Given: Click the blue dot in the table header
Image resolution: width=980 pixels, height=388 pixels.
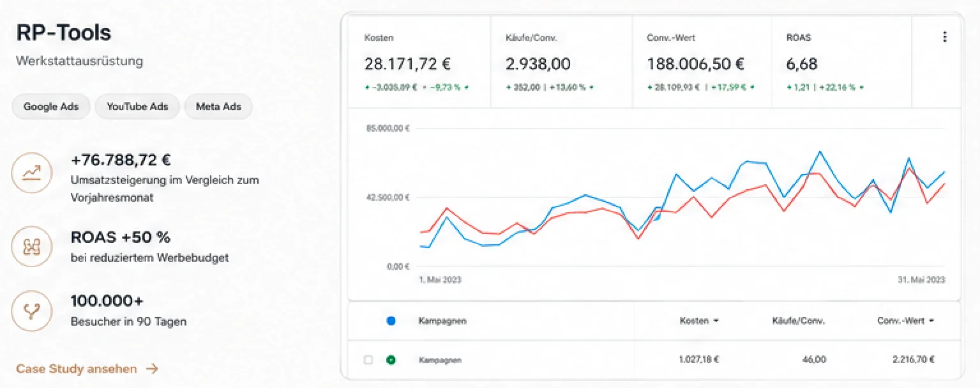Looking at the screenshot, I should pyautogui.click(x=391, y=321).
